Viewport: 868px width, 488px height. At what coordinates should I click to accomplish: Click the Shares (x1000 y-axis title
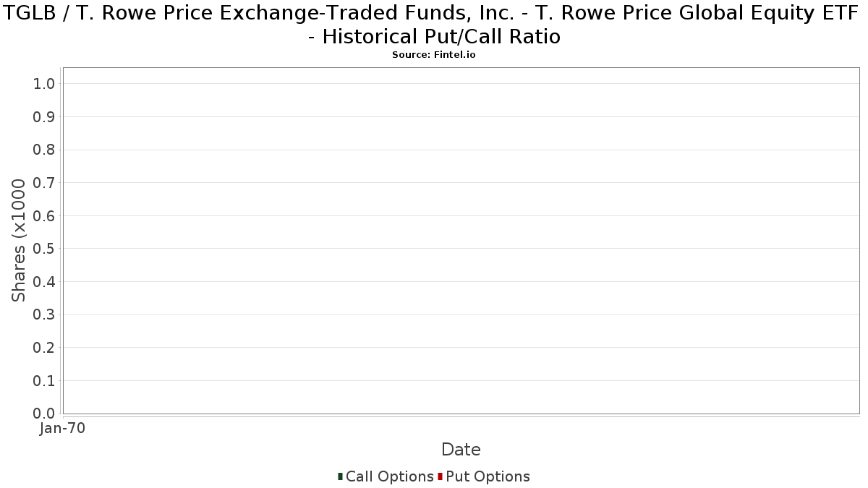pyautogui.click(x=19, y=241)
